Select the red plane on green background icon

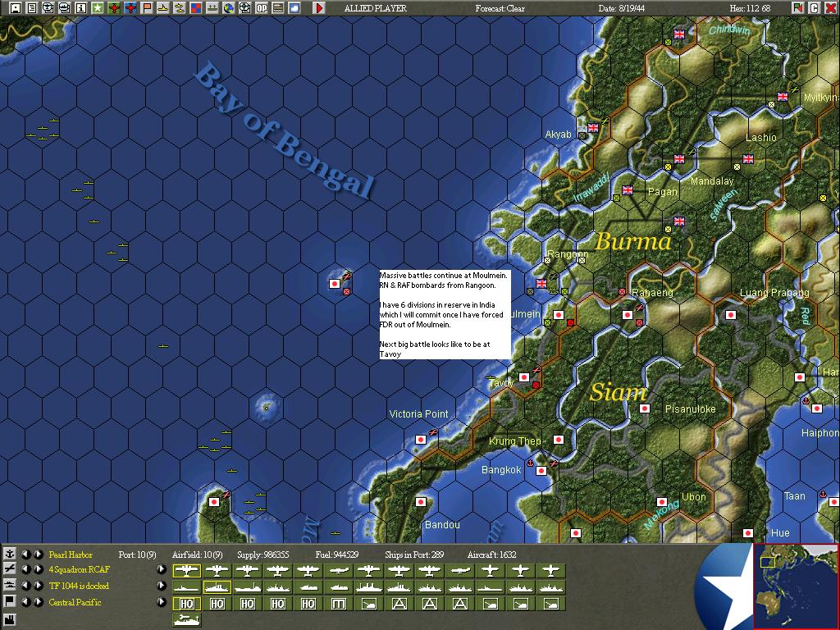click(x=113, y=7)
